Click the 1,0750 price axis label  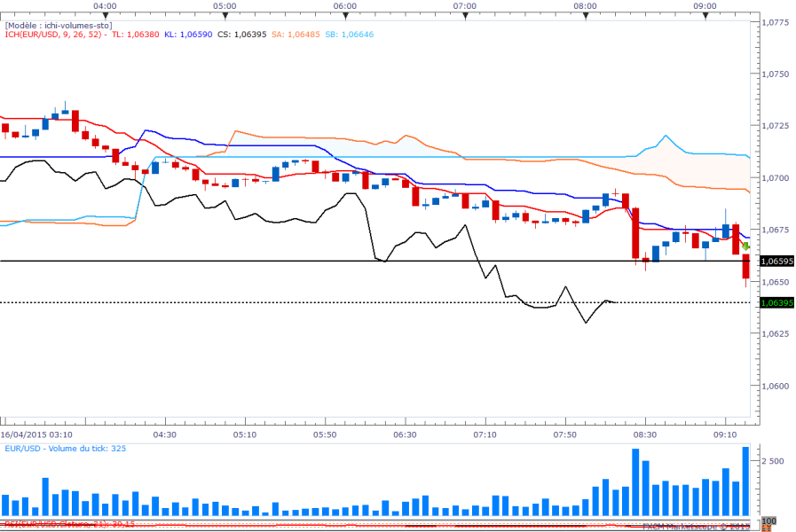776,74
